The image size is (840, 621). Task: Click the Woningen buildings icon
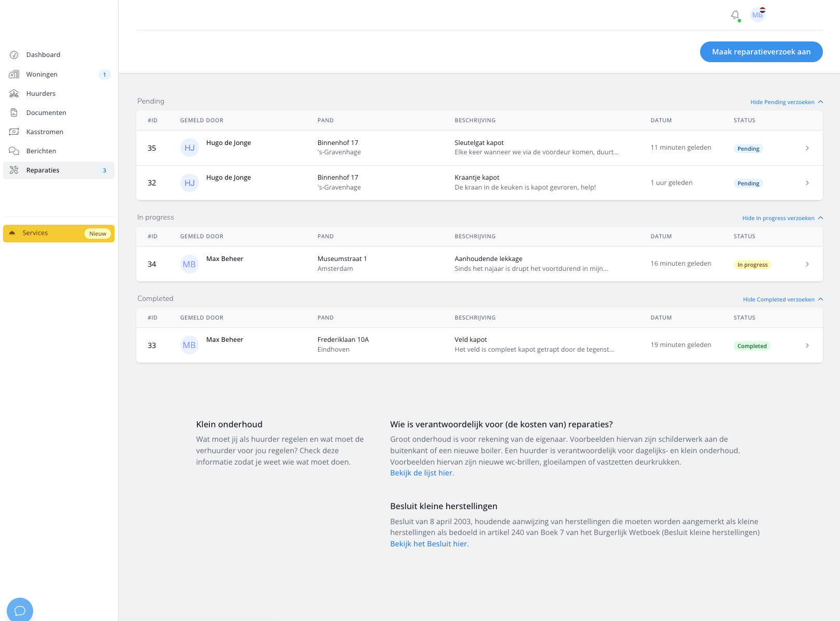coord(14,75)
